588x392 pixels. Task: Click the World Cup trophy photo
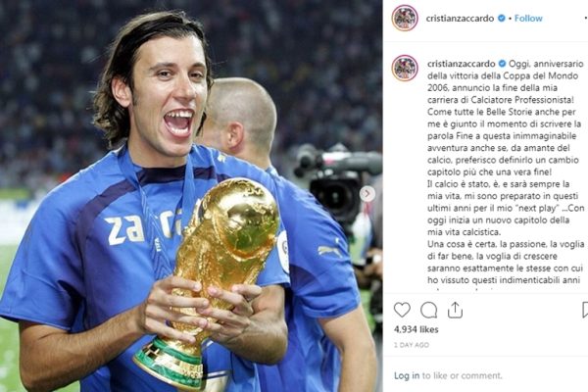coord(191,196)
